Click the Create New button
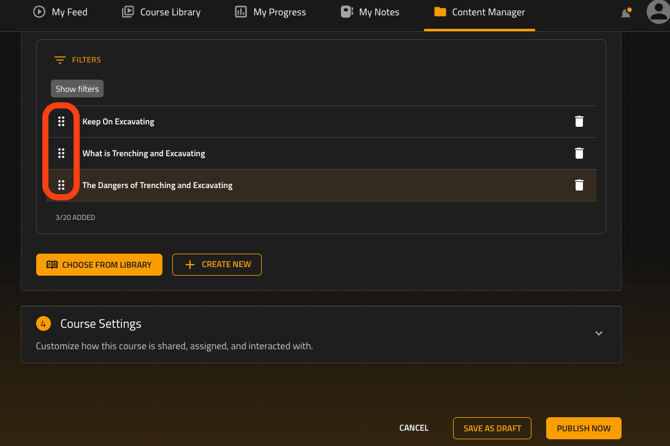Image resolution: width=670 pixels, height=446 pixels. [x=217, y=265]
